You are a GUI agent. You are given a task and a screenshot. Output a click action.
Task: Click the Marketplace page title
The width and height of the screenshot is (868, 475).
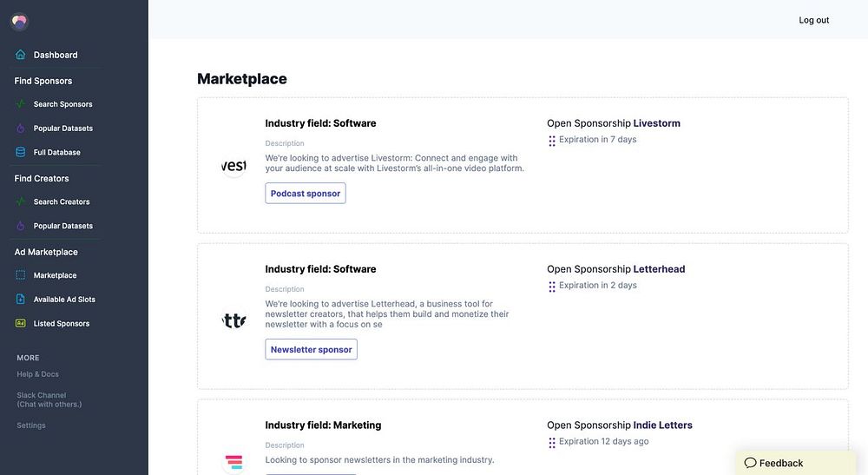pyautogui.click(x=242, y=79)
